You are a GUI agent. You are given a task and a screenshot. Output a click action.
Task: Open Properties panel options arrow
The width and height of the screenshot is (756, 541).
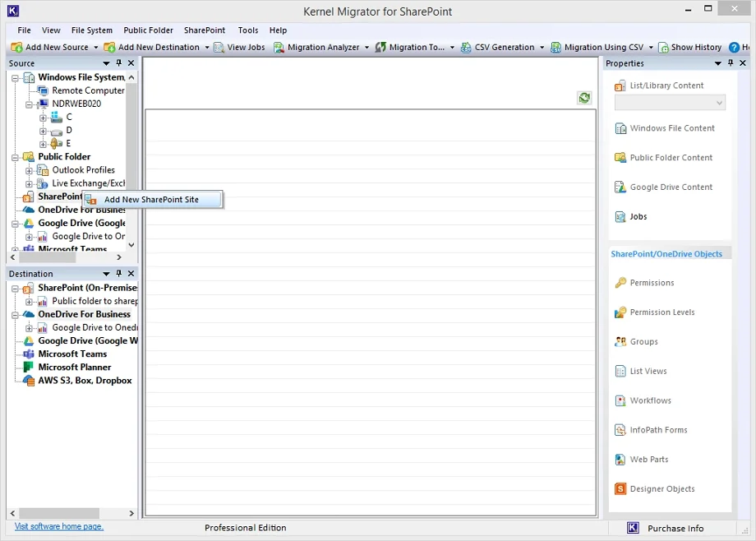click(x=718, y=63)
